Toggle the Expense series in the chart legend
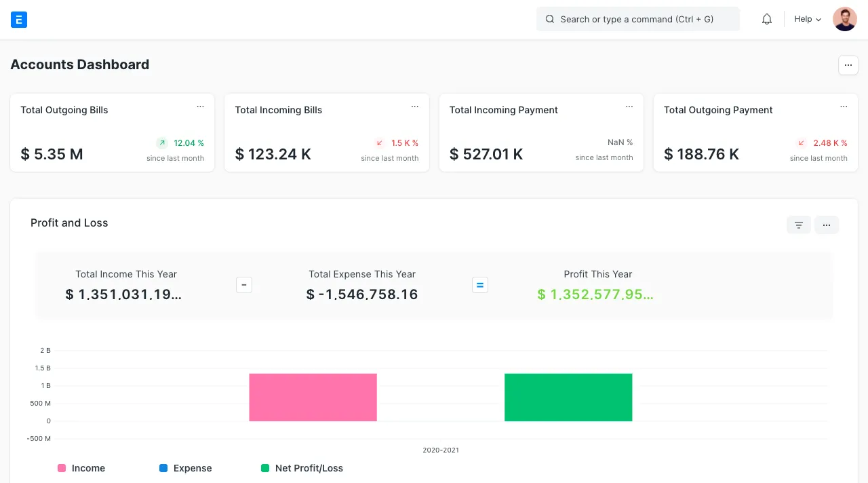The height and width of the screenshot is (483, 868). coord(193,468)
